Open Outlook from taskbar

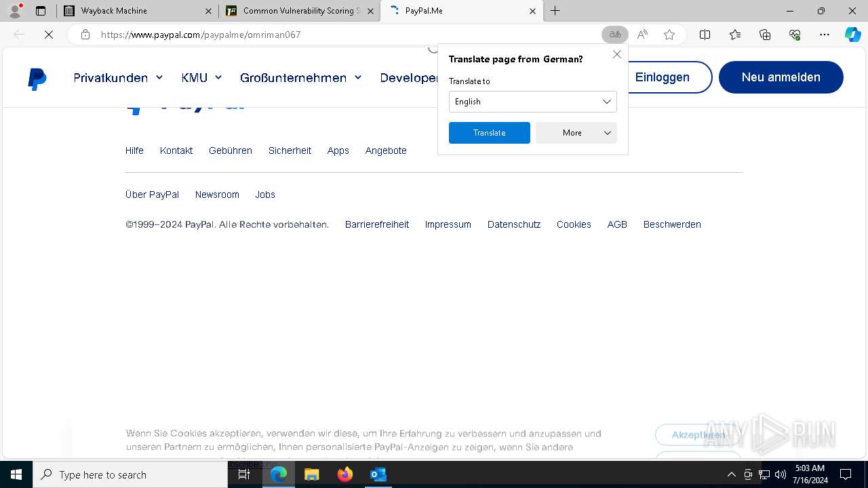(x=378, y=474)
